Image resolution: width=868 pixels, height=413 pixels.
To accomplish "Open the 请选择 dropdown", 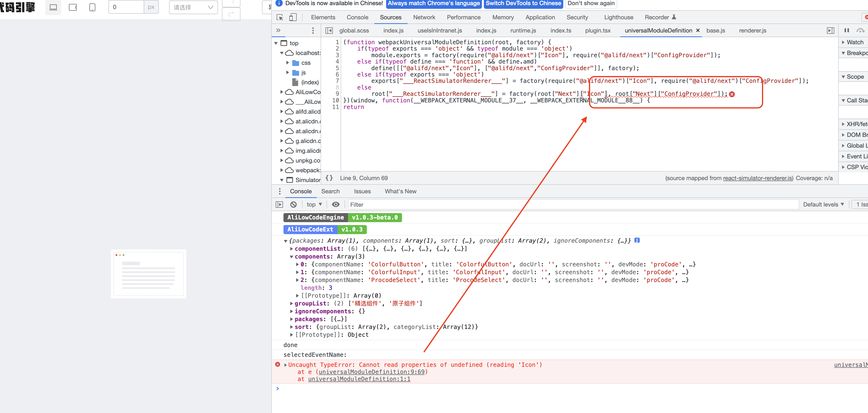I will tap(193, 7).
